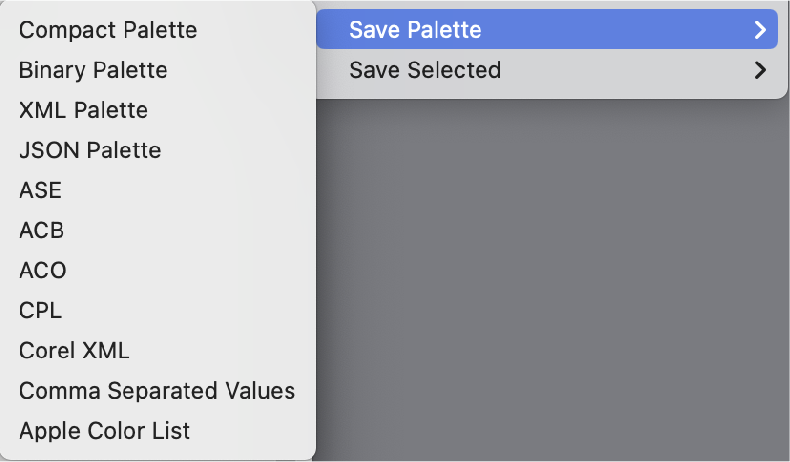Select Compact Palette format
The image size is (790, 462).
pos(108,30)
